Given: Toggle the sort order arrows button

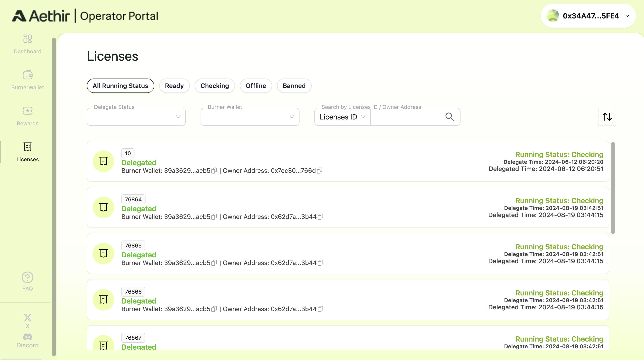Looking at the screenshot, I should tap(607, 117).
